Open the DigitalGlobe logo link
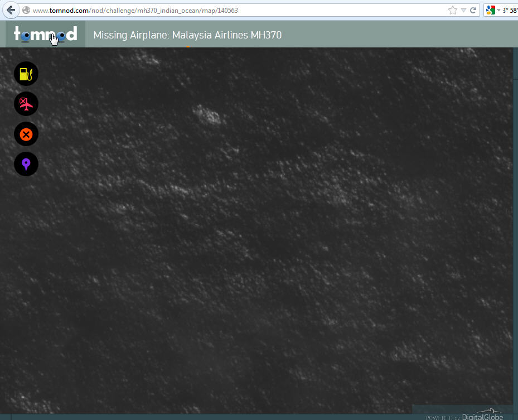Viewport: 518px width, 420px height. point(482,416)
